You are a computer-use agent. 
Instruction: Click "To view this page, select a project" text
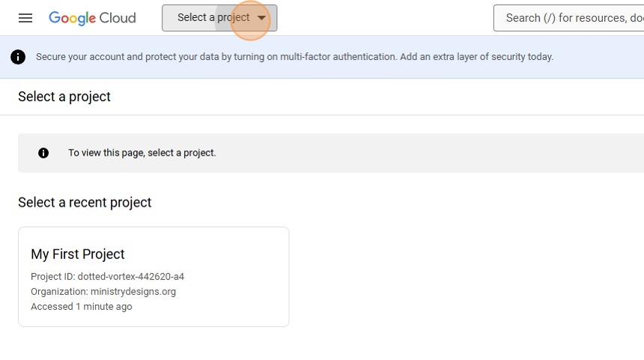(x=142, y=153)
